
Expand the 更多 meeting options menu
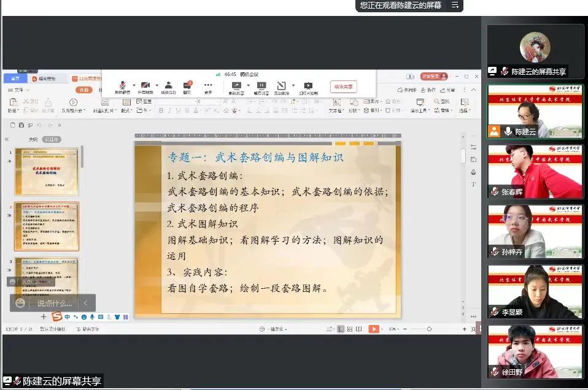tap(209, 84)
